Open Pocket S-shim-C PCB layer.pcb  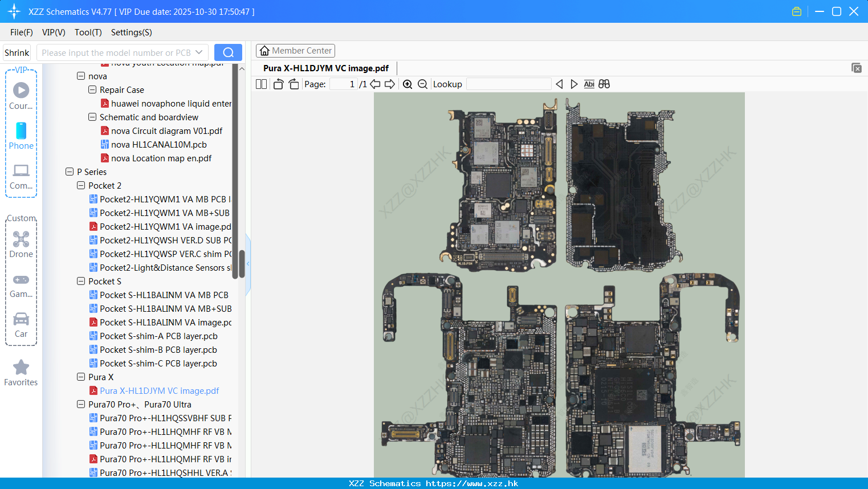click(153, 363)
